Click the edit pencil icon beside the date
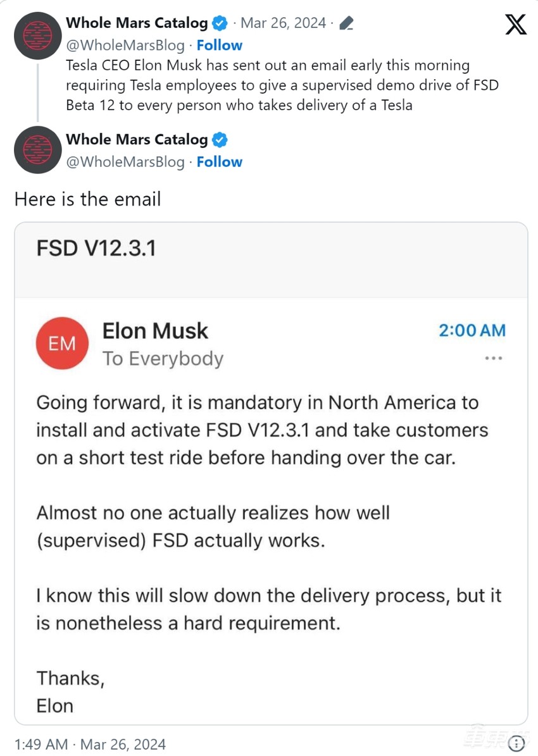Image resolution: width=538 pixels, height=756 pixels. coord(346,24)
